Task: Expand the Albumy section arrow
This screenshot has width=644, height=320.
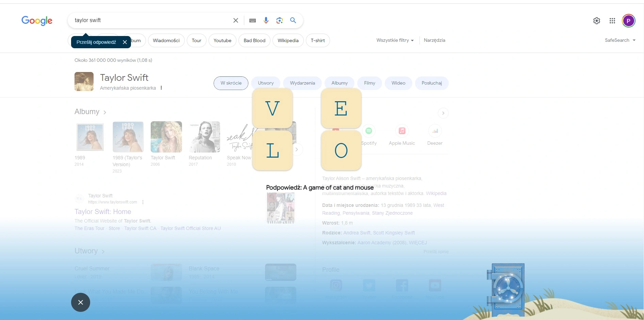Action: (x=105, y=112)
